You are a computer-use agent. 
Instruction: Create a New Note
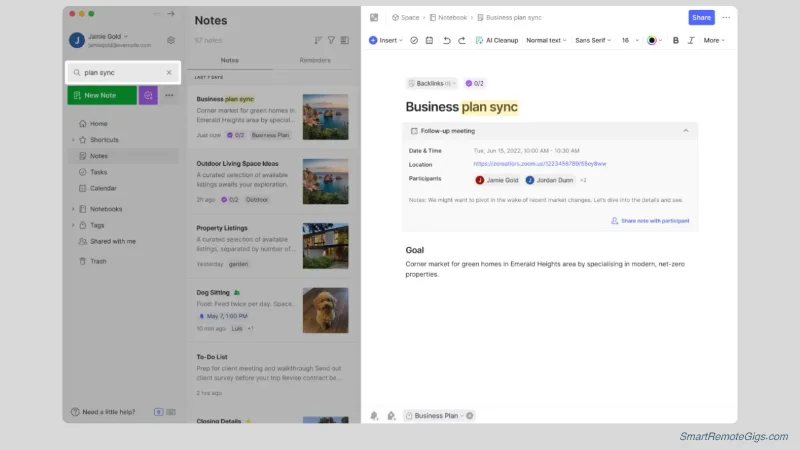pyautogui.click(x=102, y=95)
